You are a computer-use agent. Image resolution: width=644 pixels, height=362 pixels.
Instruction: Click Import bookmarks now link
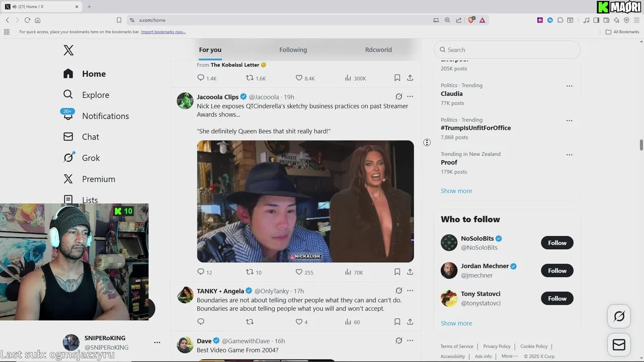point(163,32)
